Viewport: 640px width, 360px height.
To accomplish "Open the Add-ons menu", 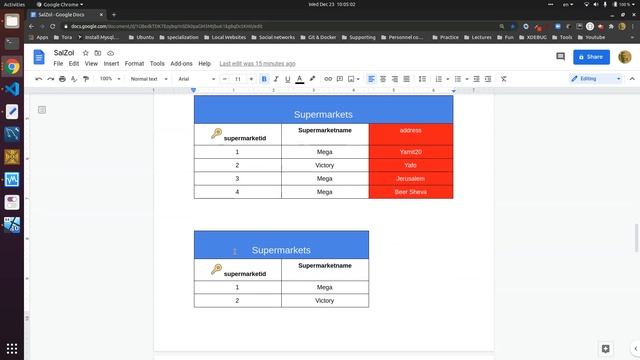I will (x=181, y=64).
